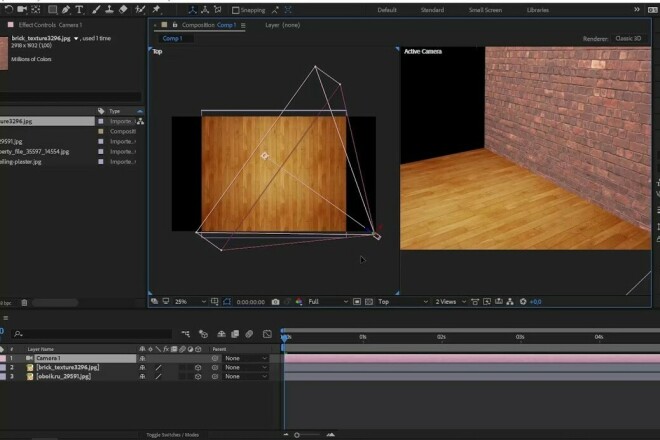Select the Pen tool

point(64,10)
